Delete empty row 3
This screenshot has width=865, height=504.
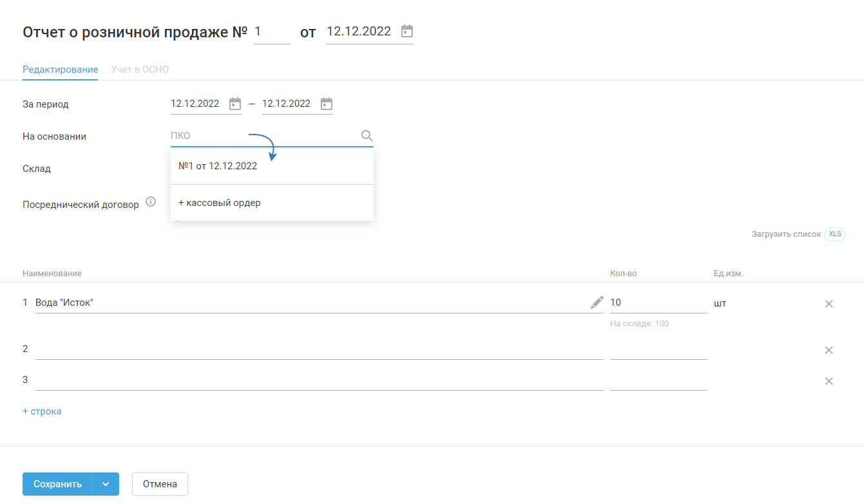(829, 381)
